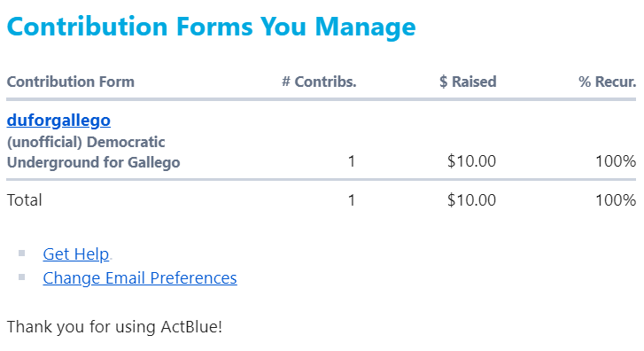Click the Total $10.00 raised amount
644x351 pixels.
(471, 200)
